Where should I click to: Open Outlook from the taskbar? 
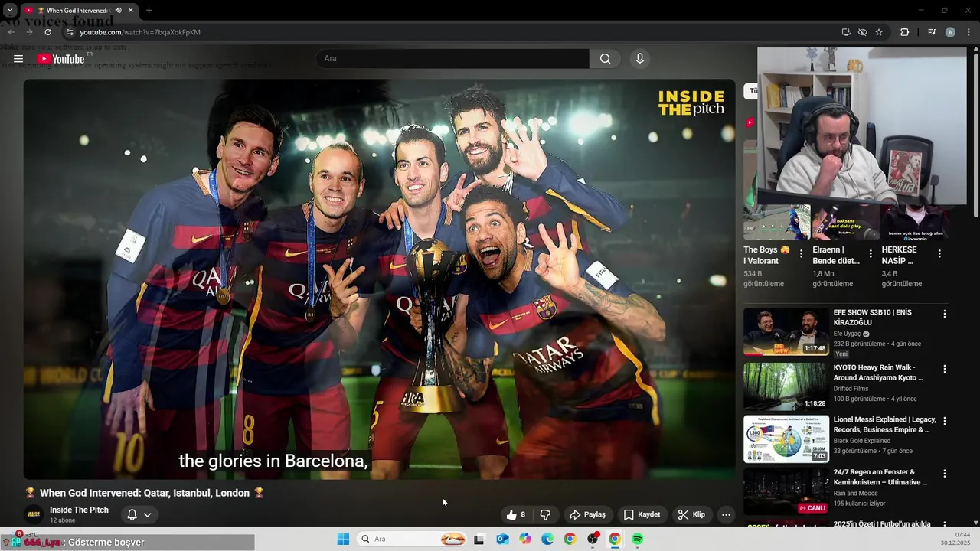click(x=502, y=539)
